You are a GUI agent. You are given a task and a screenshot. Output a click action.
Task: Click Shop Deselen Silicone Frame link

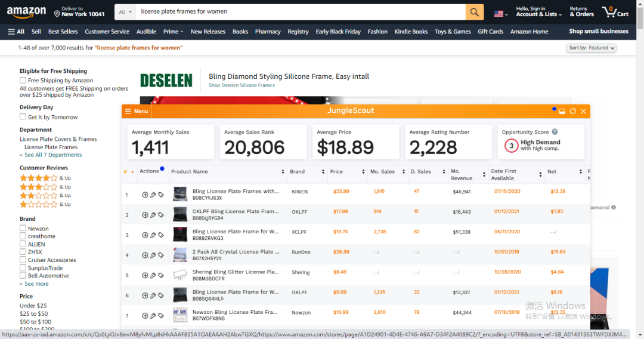(241, 85)
